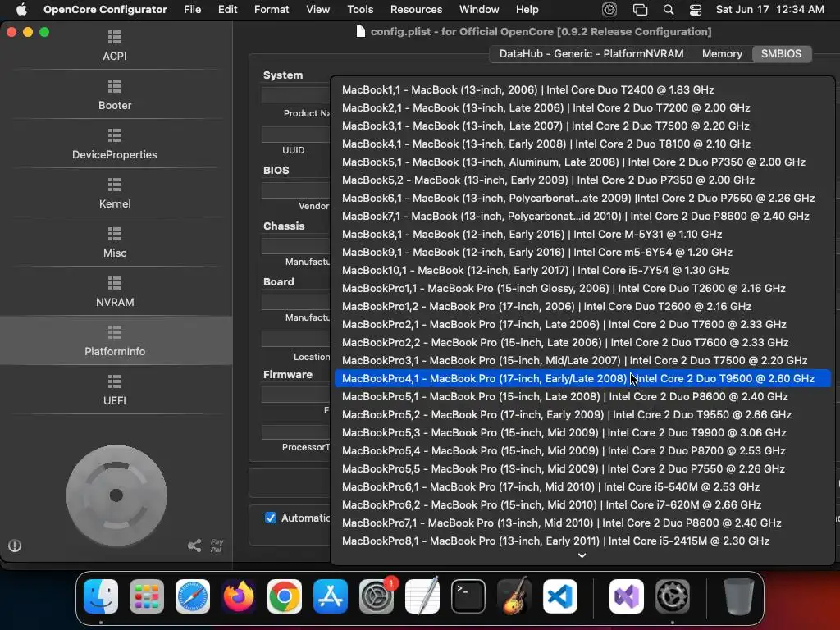
Task: Open Control Center in menu bar
Action: [696, 10]
